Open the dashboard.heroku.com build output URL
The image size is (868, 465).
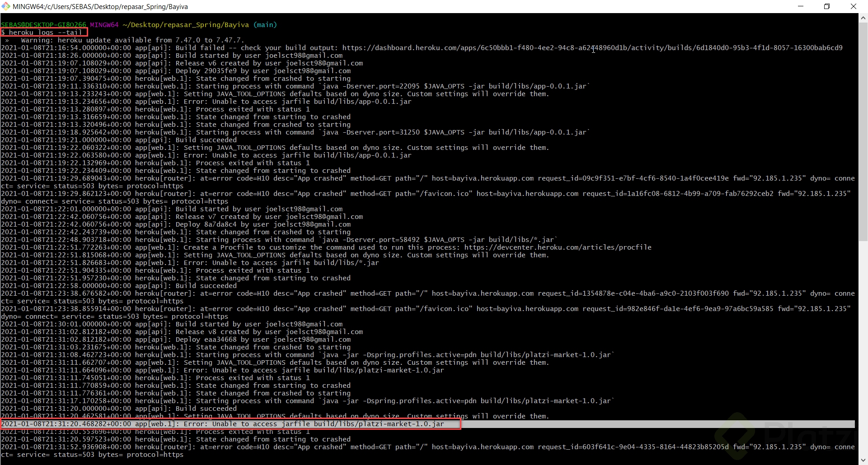pos(592,48)
